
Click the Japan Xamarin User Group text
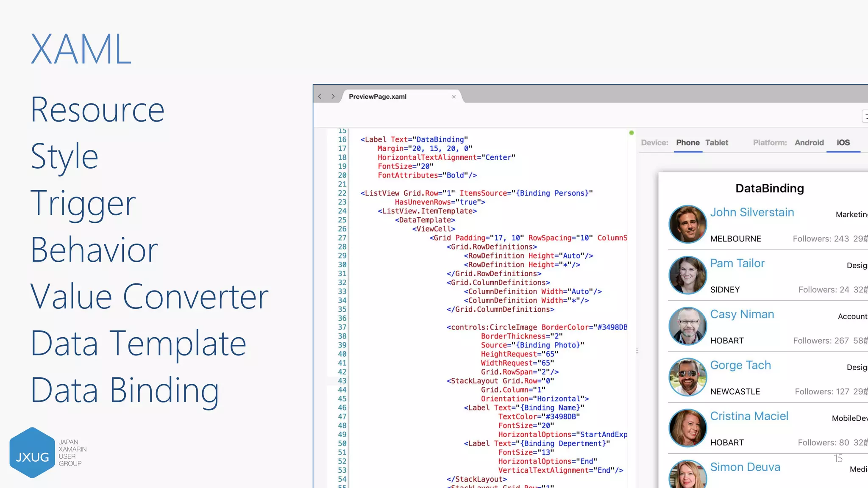(72, 453)
